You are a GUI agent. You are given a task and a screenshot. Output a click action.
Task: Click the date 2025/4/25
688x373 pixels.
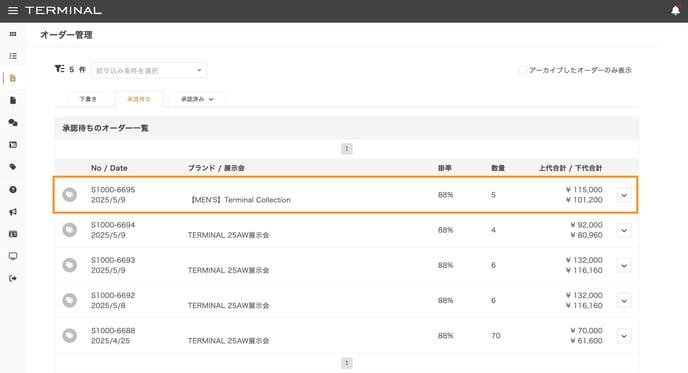click(x=110, y=341)
